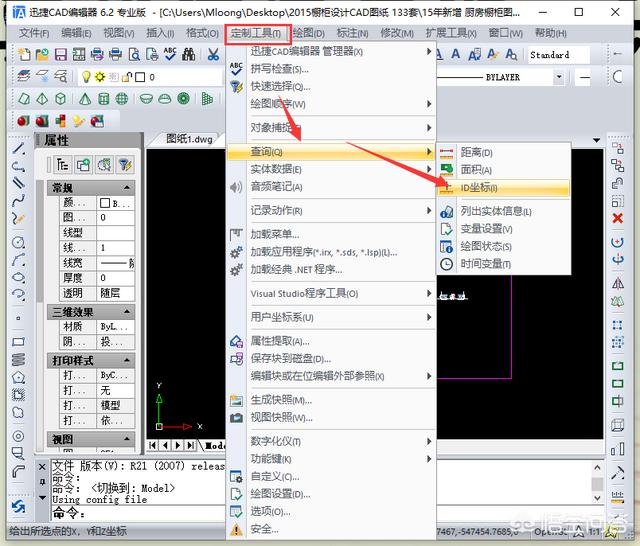Choose ID坐标 in the 查询 submenu
The width and height of the screenshot is (640, 546).
478,188
